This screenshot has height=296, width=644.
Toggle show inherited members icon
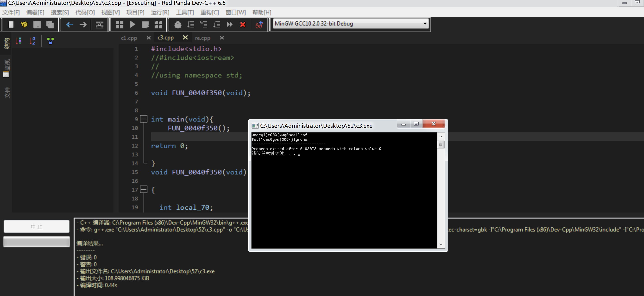[51, 41]
